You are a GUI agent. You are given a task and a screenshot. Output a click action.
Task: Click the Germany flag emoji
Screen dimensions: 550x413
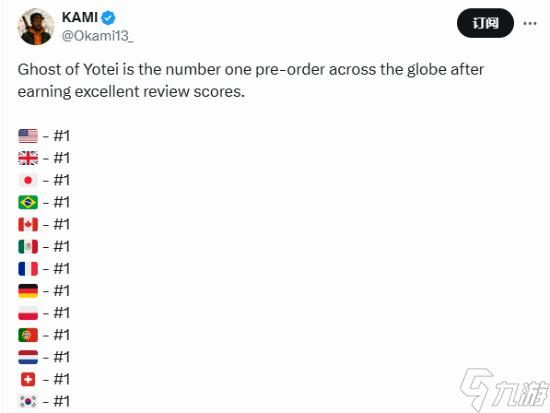28,291
